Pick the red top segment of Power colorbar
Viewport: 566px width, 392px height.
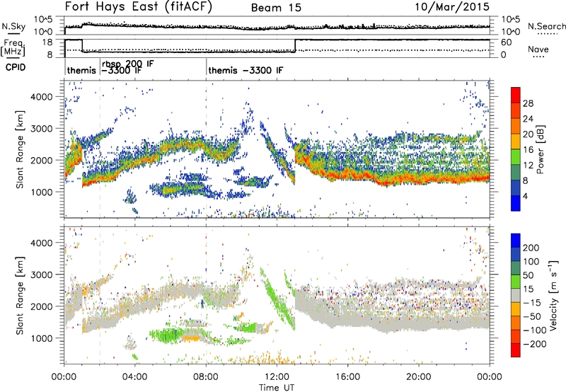(516, 96)
